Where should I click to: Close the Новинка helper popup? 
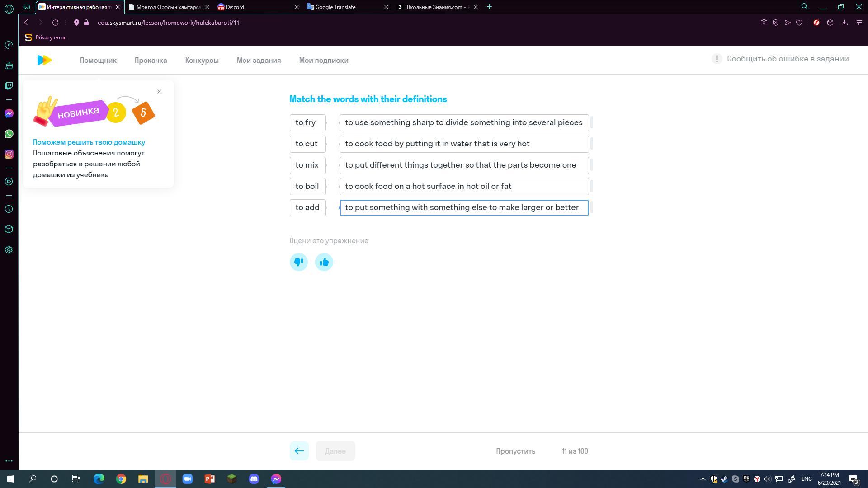click(159, 92)
